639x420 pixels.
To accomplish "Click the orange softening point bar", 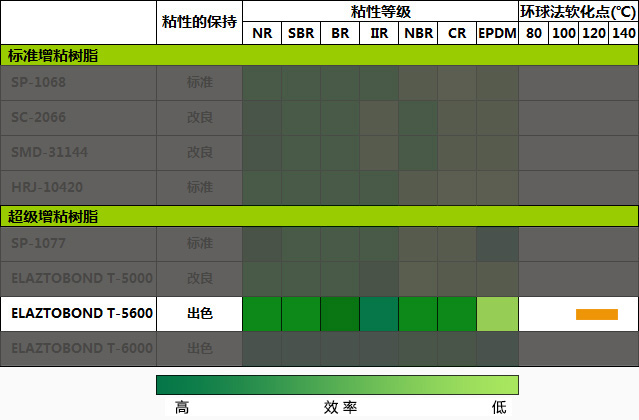I will pos(597,314).
